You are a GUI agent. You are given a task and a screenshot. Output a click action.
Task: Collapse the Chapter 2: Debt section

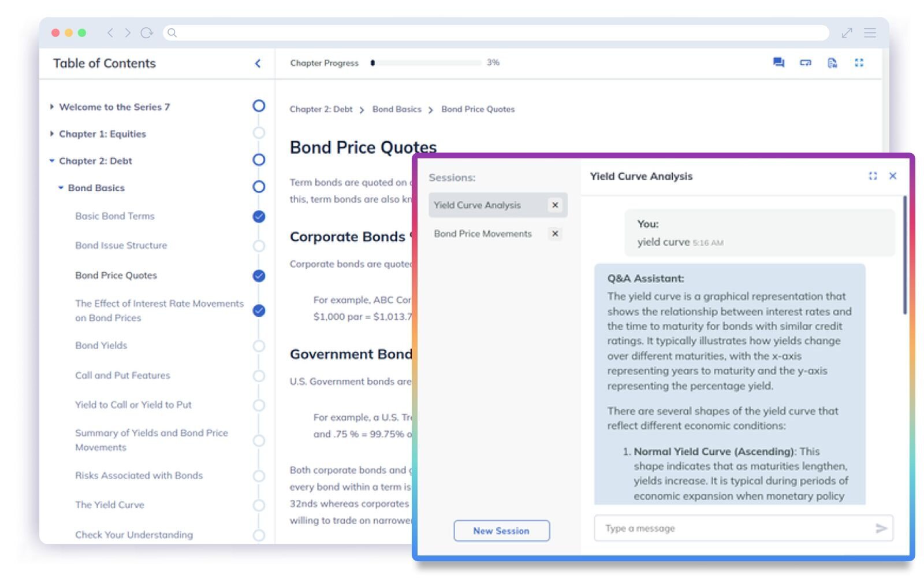(x=52, y=161)
